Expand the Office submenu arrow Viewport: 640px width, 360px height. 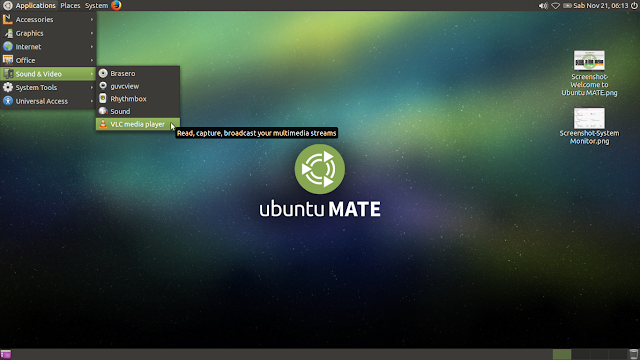pos(92,60)
